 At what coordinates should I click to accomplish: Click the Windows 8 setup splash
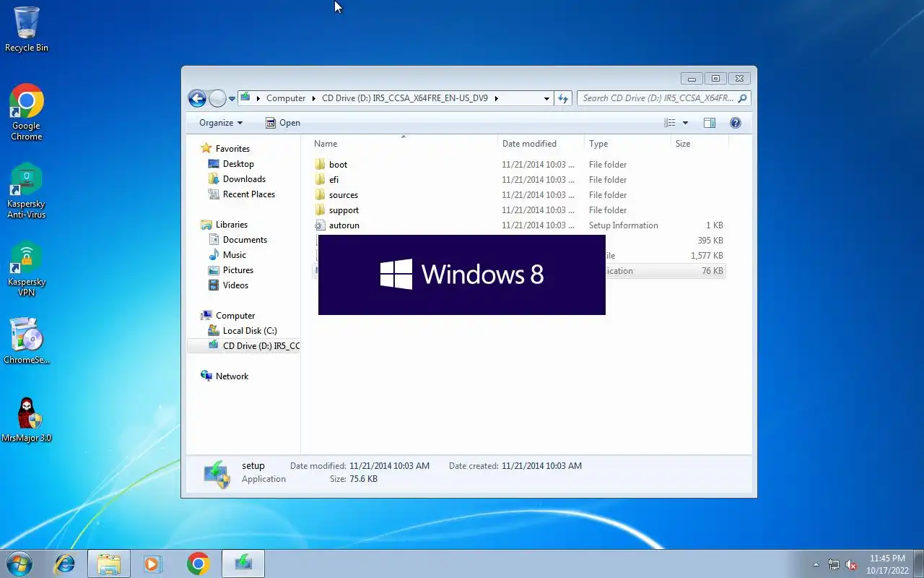(x=462, y=275)
